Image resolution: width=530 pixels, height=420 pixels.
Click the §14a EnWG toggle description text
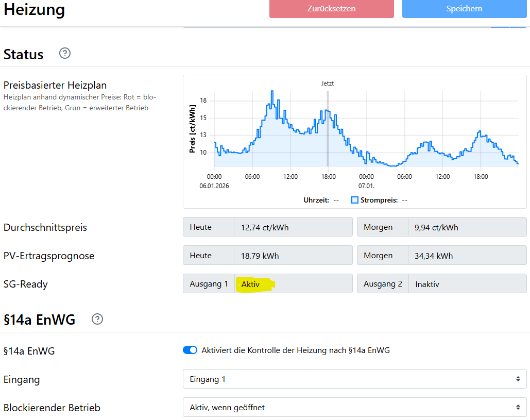(296, 350)
